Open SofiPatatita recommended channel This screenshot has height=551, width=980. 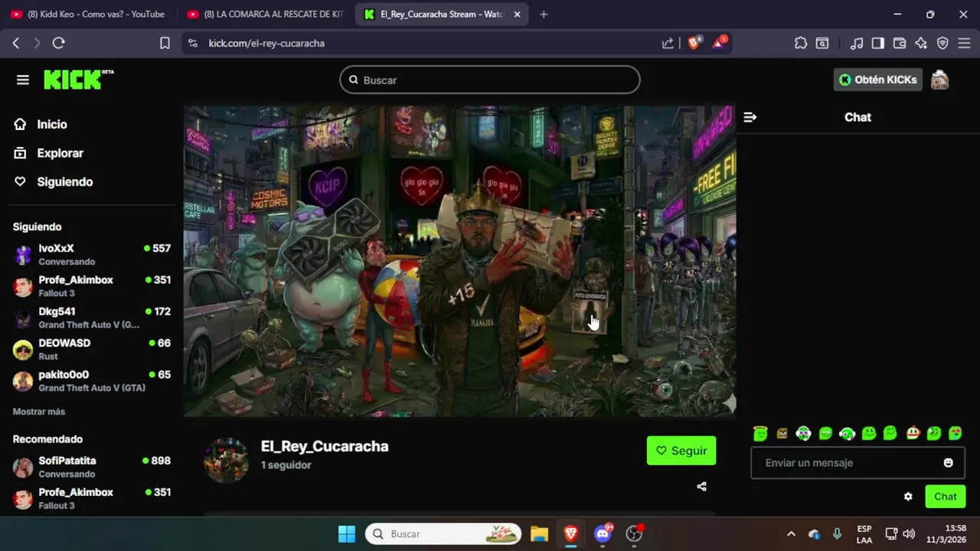pos(92,467)
